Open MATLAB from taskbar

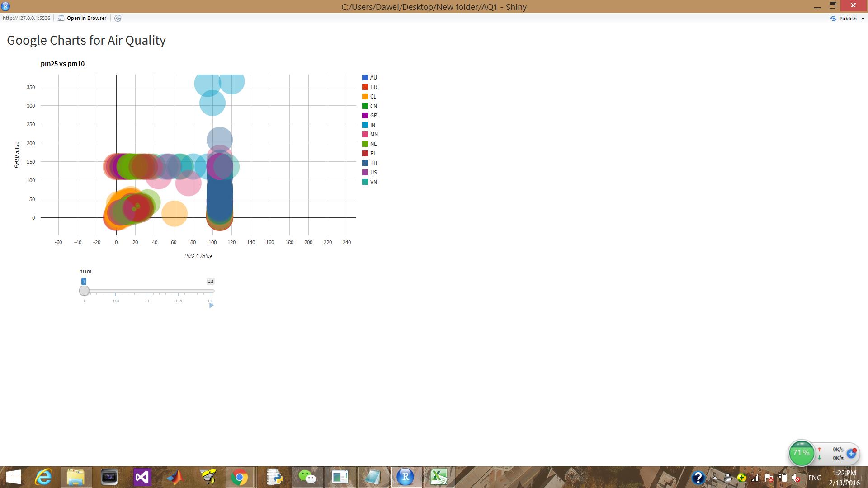(x=175, y=477)
